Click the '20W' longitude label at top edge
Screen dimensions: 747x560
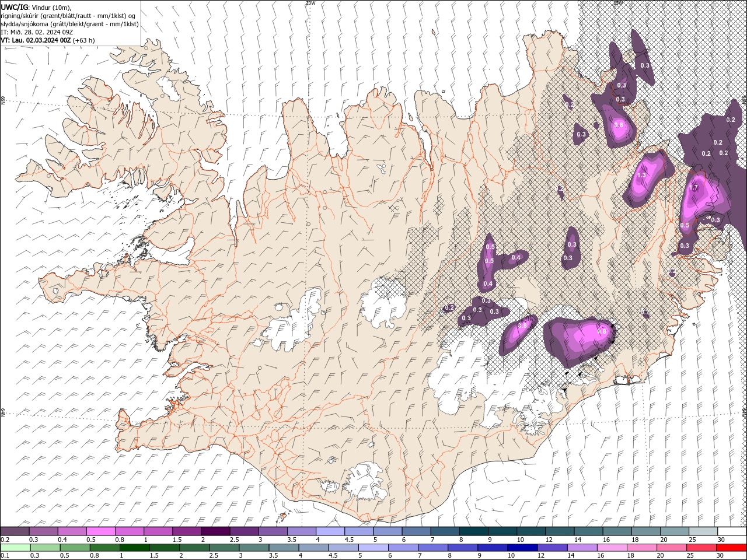tap(310, 3)
